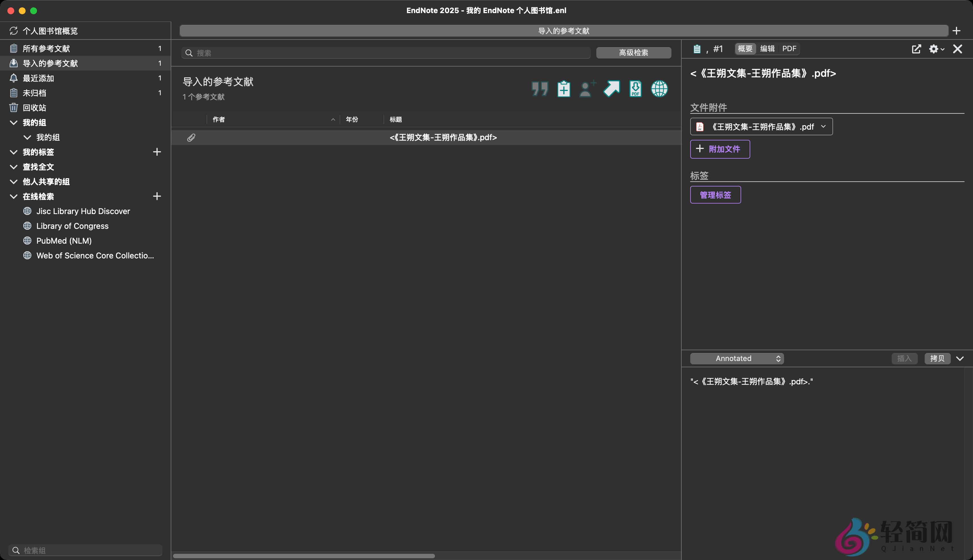Viewport: 973px width, 560px height.
Task: Click the 拷贝 copy button
Action: click(937, 358)
